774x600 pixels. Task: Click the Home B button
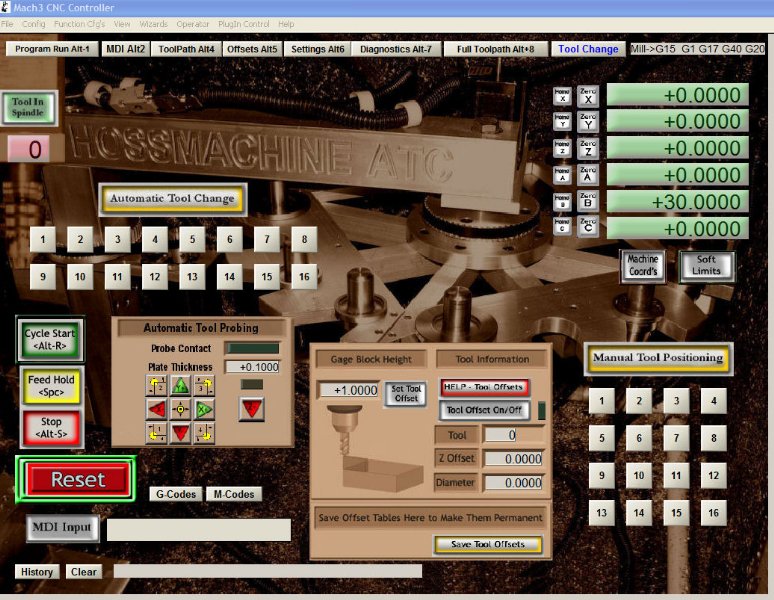point(562,201)
